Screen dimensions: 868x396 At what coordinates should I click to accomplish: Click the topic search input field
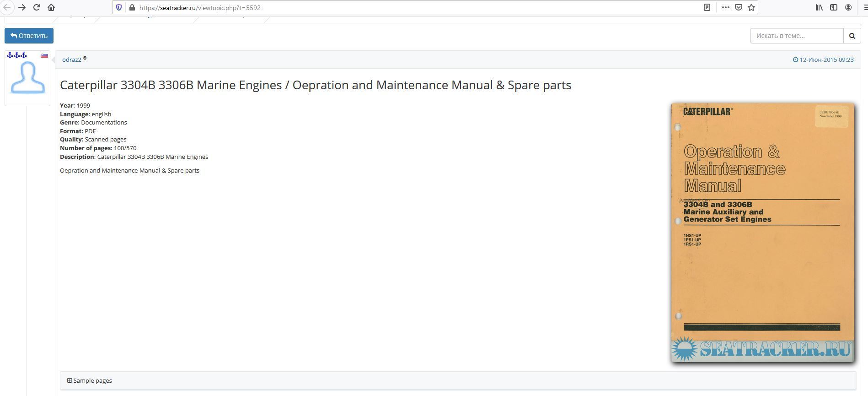coord(796,36)
